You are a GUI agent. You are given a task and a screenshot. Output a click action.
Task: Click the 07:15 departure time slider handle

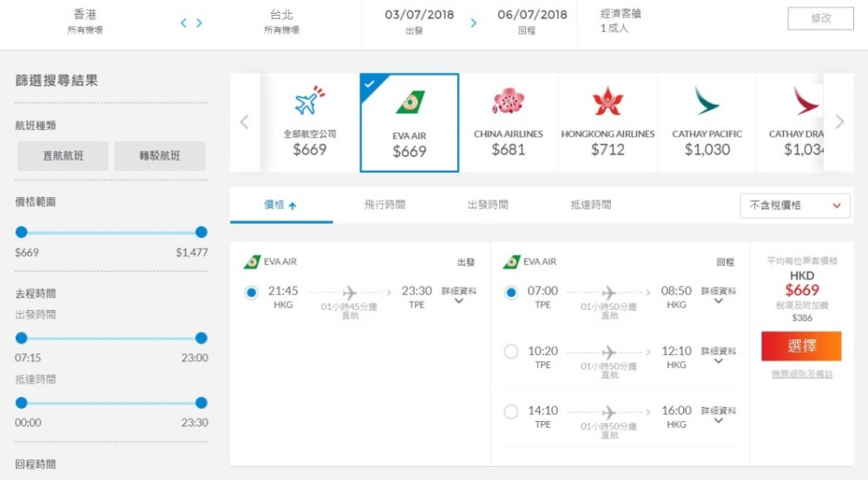point(22,338)
